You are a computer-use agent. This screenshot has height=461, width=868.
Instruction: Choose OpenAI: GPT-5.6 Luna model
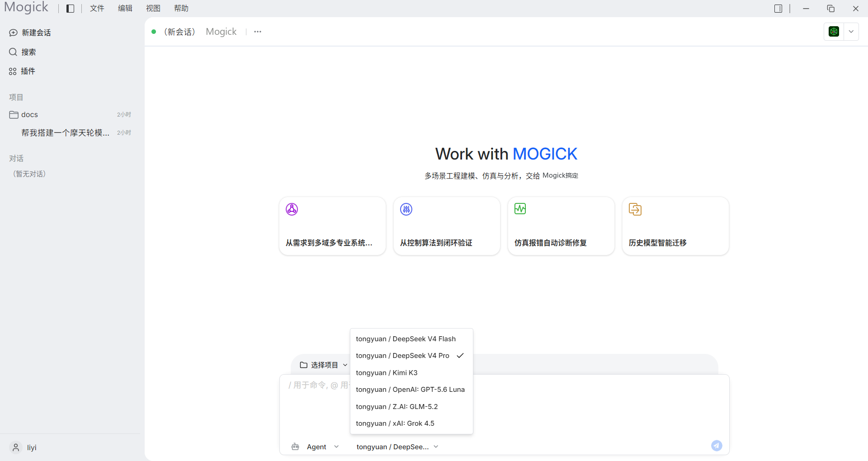pyautogui.click(x=411, y=390)
